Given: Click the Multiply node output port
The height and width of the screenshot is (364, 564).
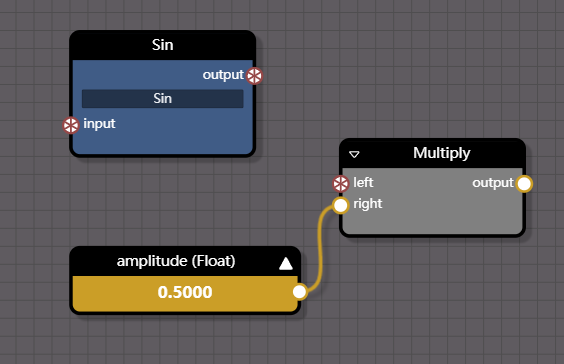Looking at the screenshot, I should coord(524,184).
